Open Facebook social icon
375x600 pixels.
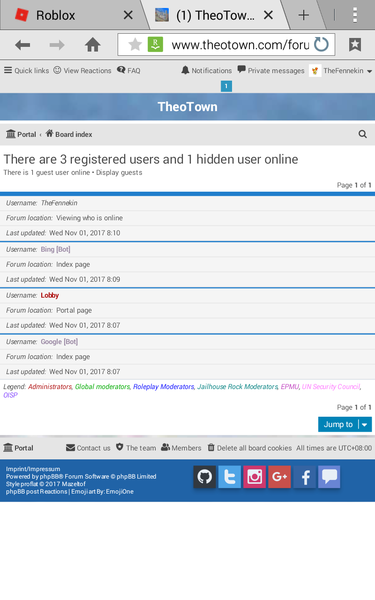click(x=305, y=477)
